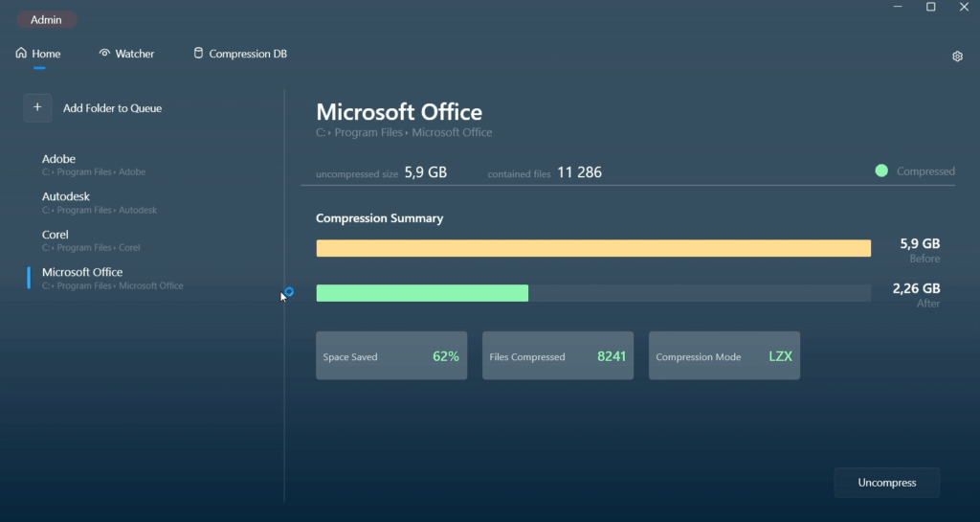980x522 pixels.
Task: Click the Compression Mode LZX card
Action: coord(724,356)
